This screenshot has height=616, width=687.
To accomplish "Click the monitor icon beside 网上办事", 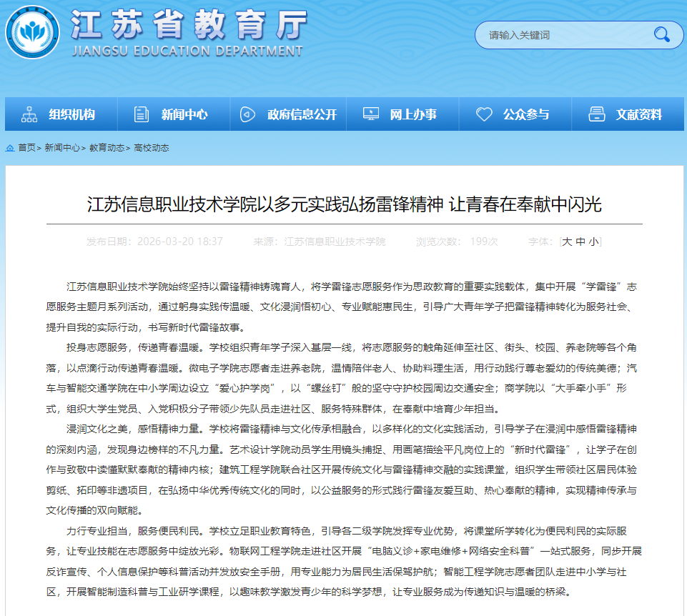I will coord(371,114).
